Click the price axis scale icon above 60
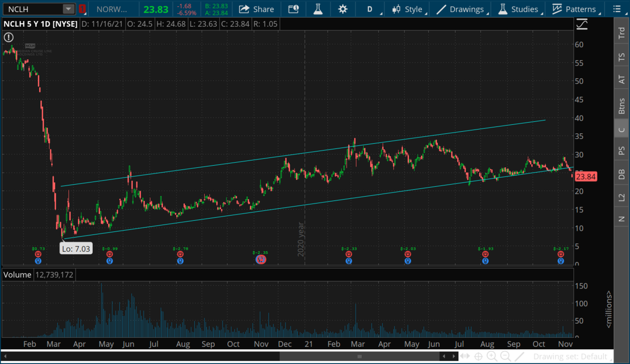The height and width of the screenshot is (364, 630). click(x=582, y=24)
